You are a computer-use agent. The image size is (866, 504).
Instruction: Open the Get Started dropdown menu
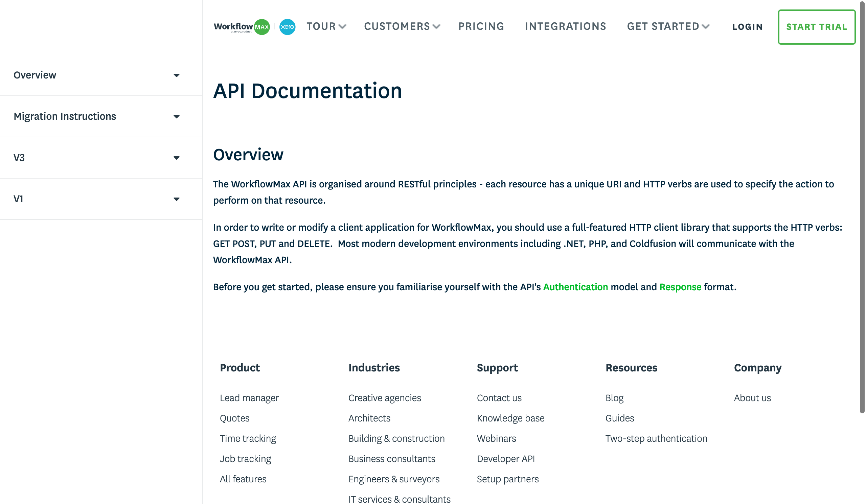point(668,26)
